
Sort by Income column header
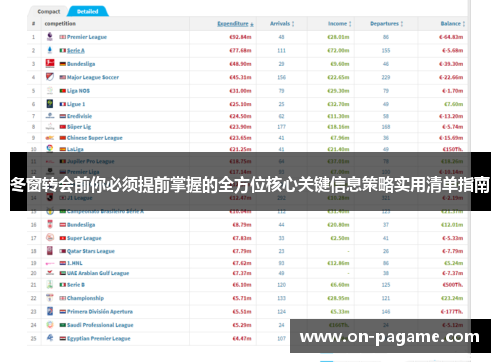pos(340,24)
